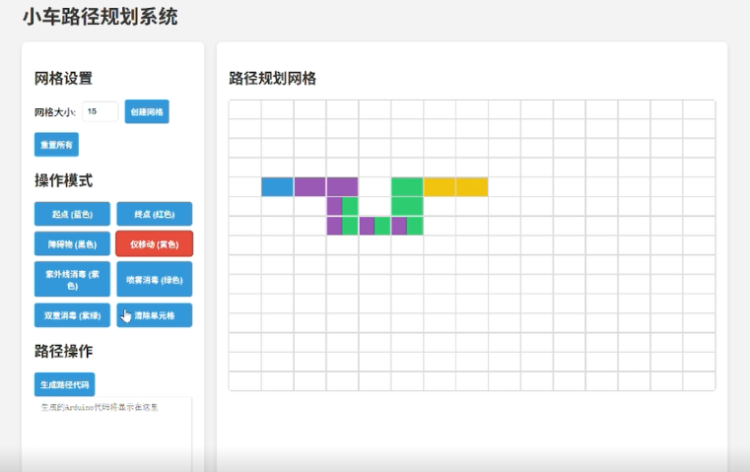Click the blue start cell in grid
Screen dimensions: 750x472
pos(277,187)
